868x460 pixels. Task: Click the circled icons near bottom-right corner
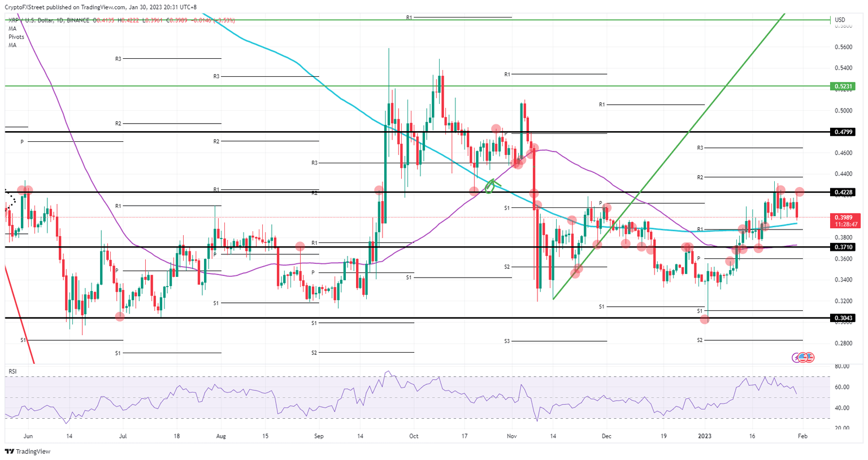(803, 357)
